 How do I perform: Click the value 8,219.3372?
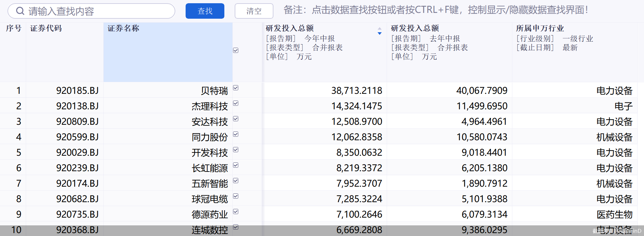[x=359, y=168]
